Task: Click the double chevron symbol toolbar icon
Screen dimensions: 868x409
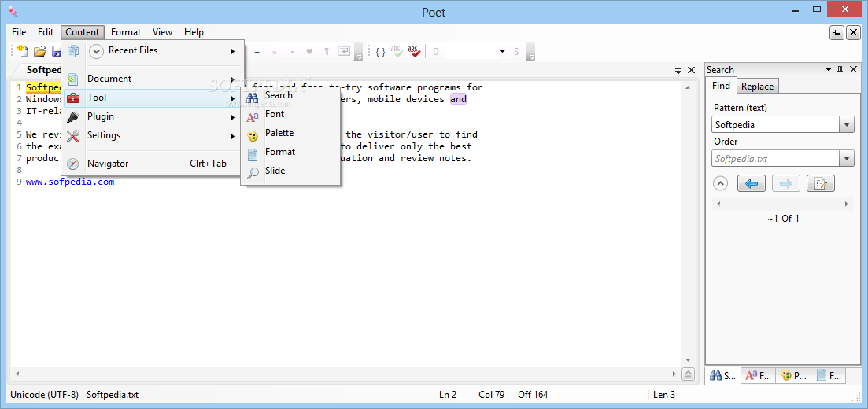Action: (x=275, y=52)
